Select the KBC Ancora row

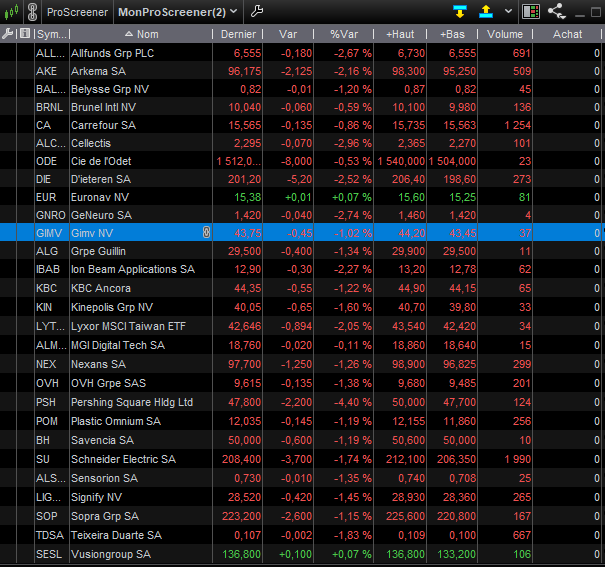pyautogui.click(x=301, y=288)
